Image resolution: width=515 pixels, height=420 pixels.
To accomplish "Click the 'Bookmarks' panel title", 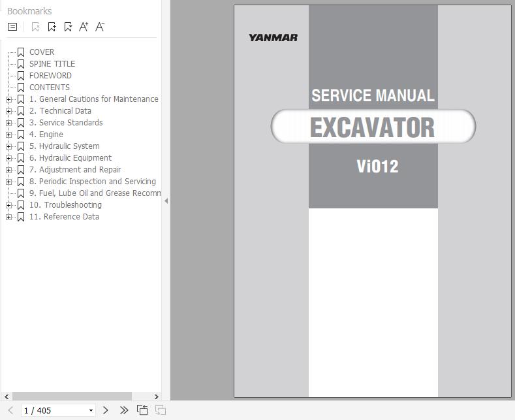I will [29, 11].
